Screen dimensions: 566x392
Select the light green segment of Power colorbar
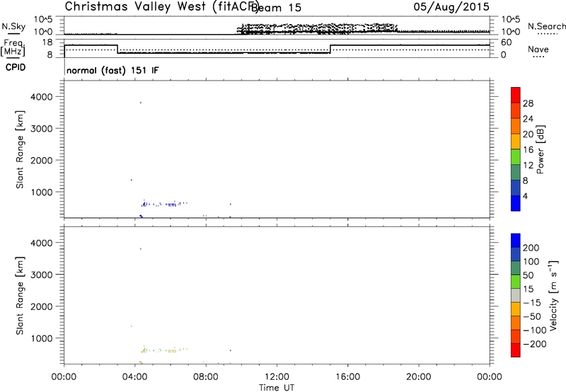pos(516,157)
